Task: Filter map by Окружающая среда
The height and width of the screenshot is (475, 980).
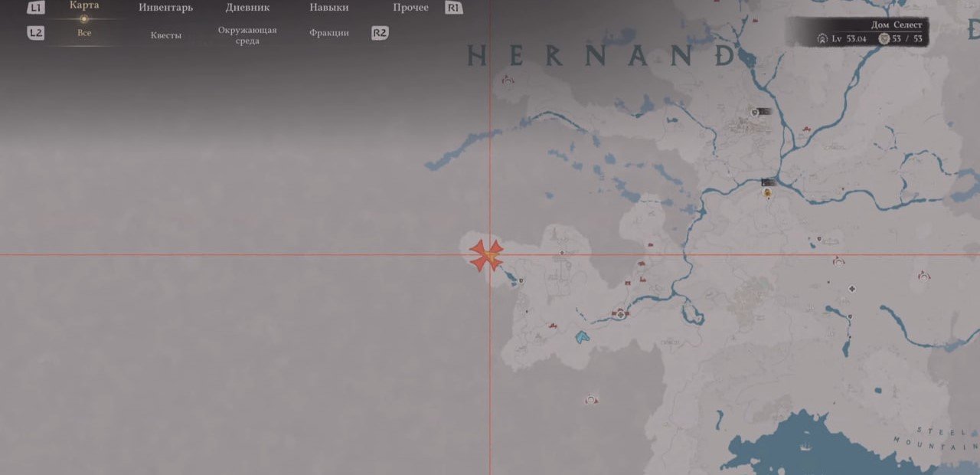Action: [247, 35]
